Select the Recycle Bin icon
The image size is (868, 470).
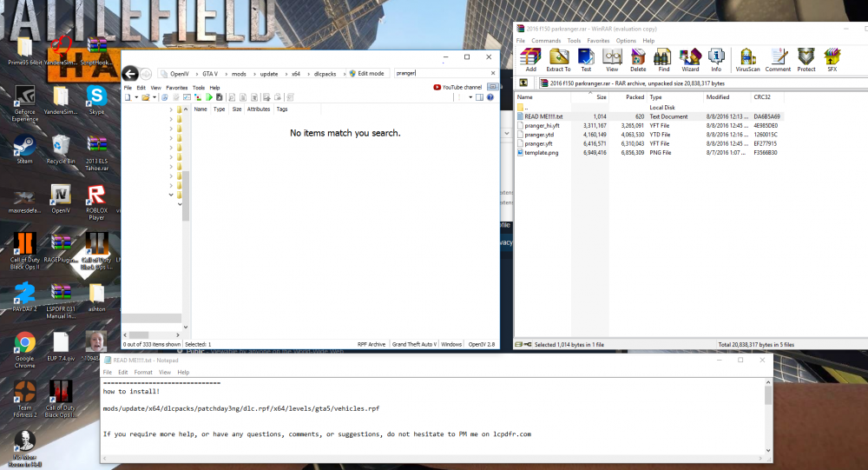[x=61, y=149]
